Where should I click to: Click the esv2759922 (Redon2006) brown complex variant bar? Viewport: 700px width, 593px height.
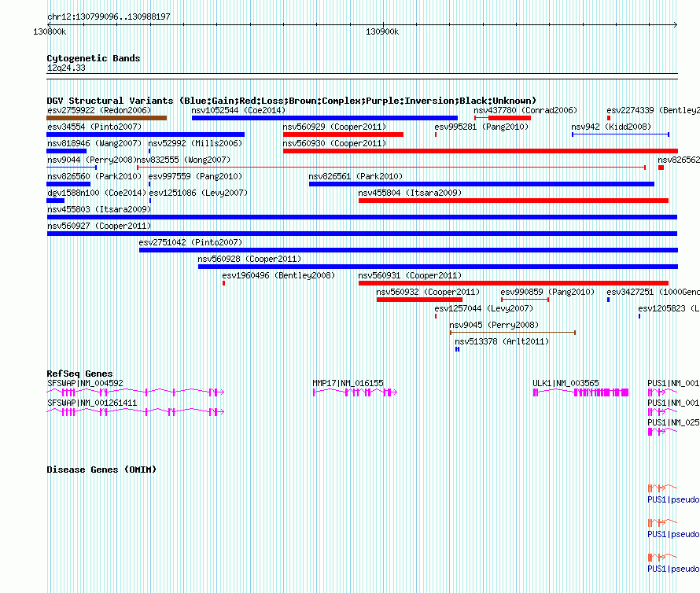point(107,118)
